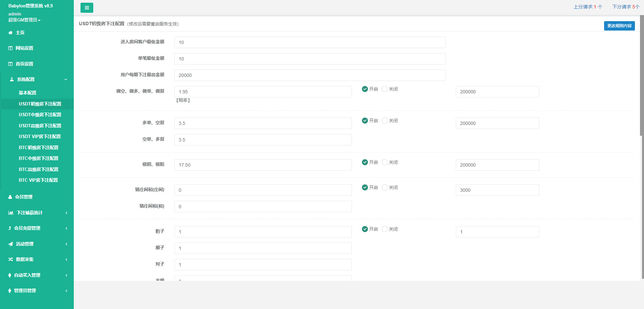The height and width of the screenshot is (309, 644).
Task: Select 开启 radio for 豹子 row
Action: tap(365, 229)
